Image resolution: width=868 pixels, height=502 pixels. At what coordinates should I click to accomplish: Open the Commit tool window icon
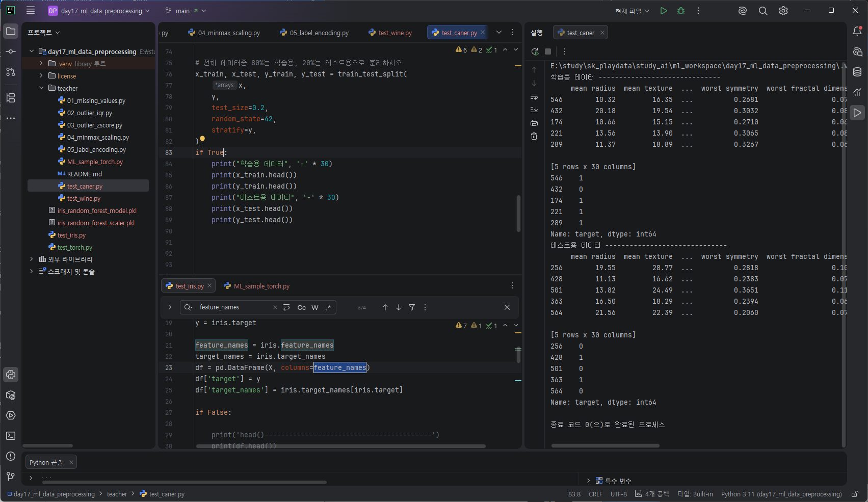11,51
